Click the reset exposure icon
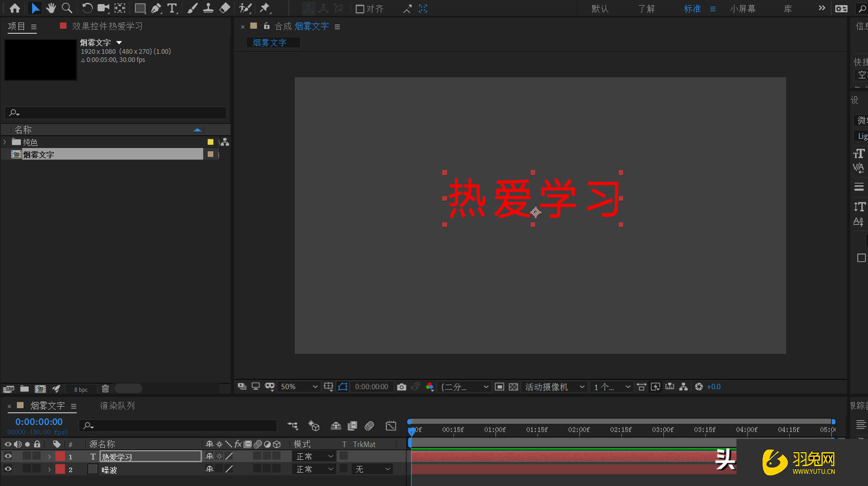Image resolution: width=868 pixels, height=486 pixels. (x=699, y=387)
